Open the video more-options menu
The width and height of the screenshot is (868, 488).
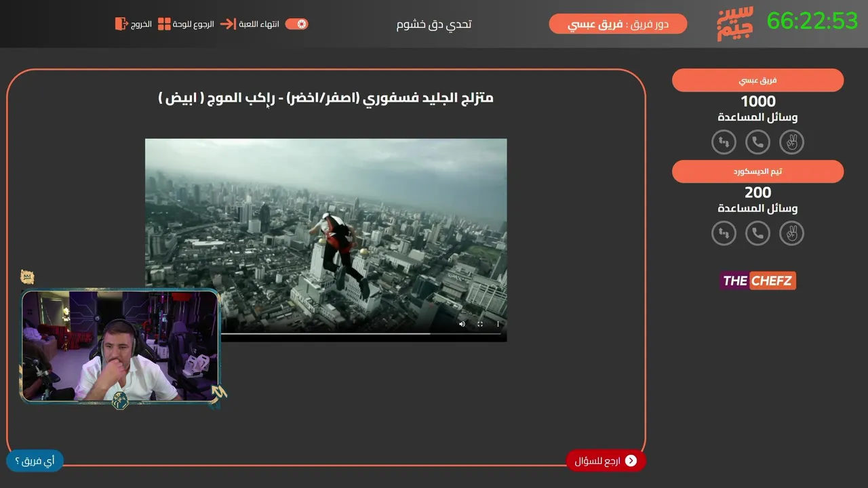pos(498,324)
